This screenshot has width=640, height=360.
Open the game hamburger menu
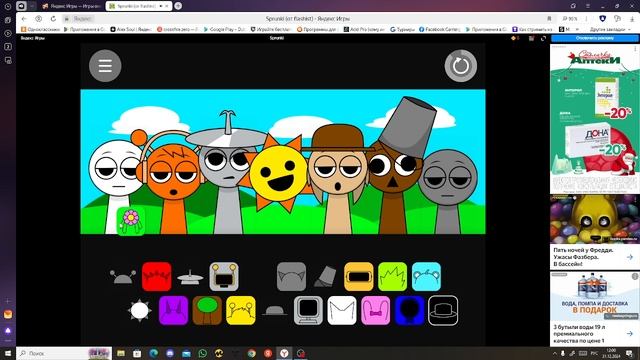pos(105,66)
